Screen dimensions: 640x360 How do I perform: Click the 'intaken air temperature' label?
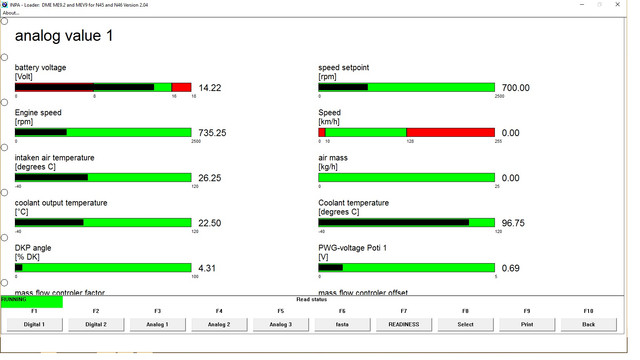click(55, 158)
